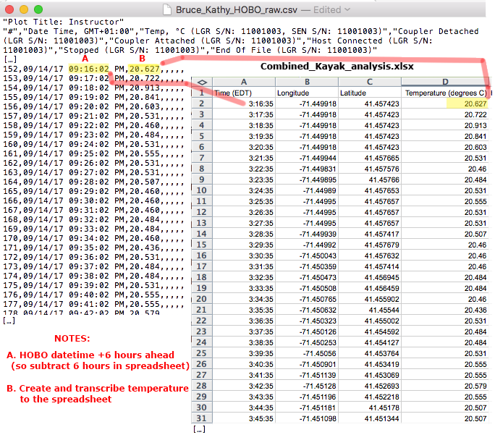
Task: Select column B header in spreadsheet
Action: coord(306,82)
